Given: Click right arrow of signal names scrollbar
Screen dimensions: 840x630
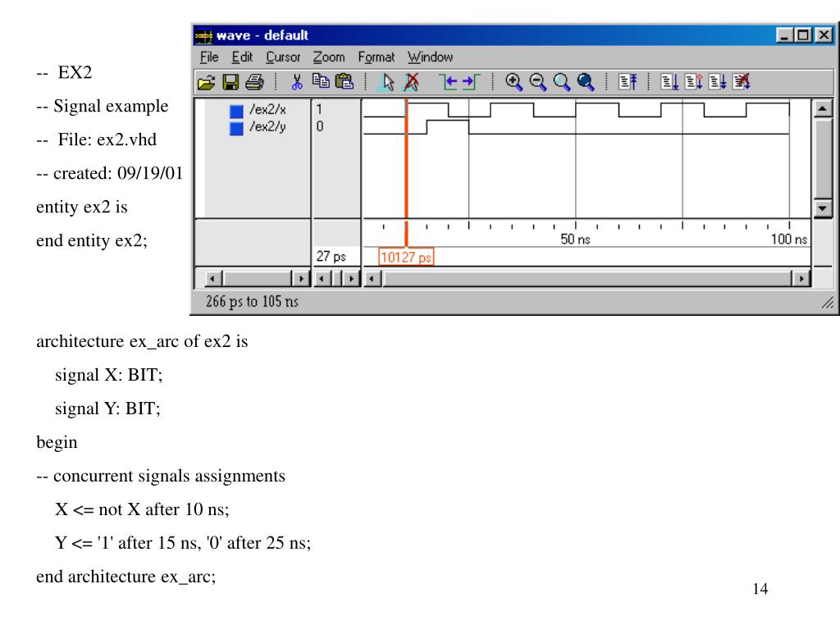Looking at the screenshot, I should (x=301, y=279).
